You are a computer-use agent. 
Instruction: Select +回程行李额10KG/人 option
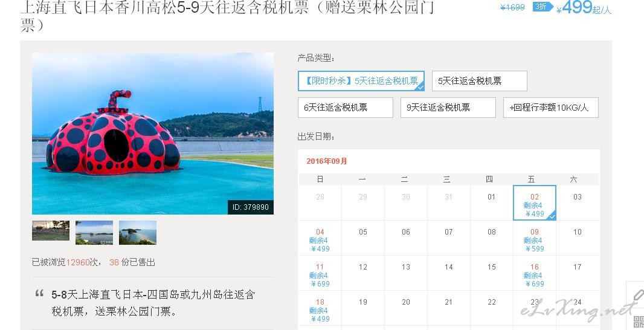click(x=551, y=108)
